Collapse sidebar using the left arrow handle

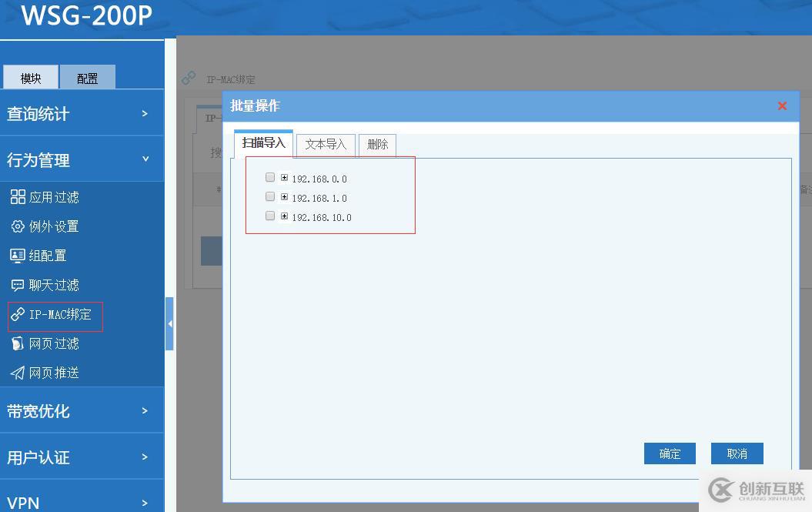tap(169, 324)
